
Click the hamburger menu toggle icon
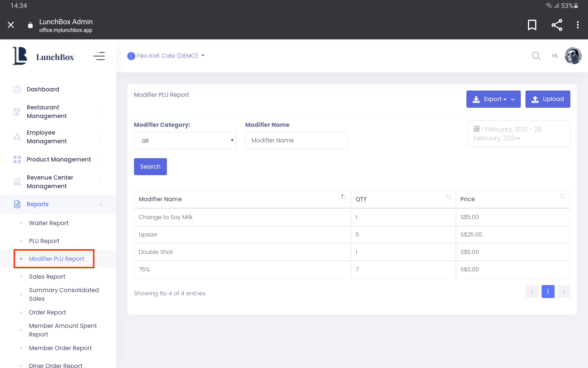[99, 56]
